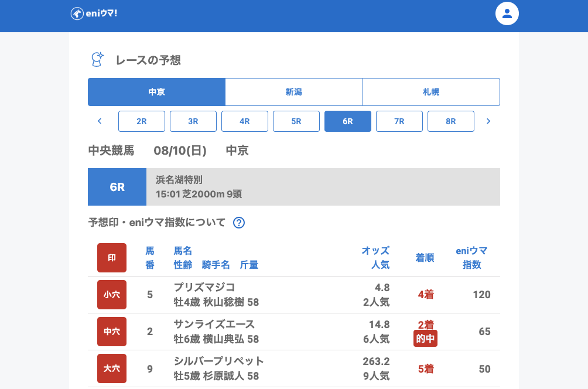Screen dimensions: 588x389
Task: Select the 中京 racecourse tab
Action: point(156,92)
